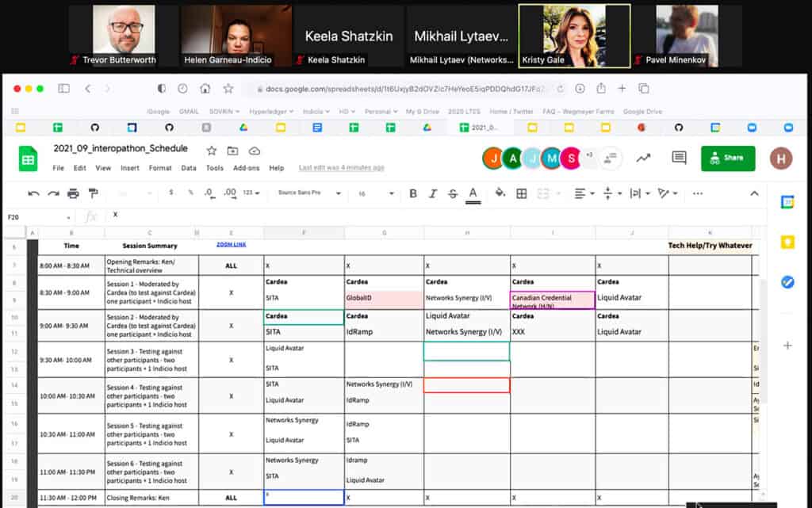Image resolution: width=812 pixels, height=508 pixels.
Task: Check the cloud document status icon
Action: tap(255, 151)
